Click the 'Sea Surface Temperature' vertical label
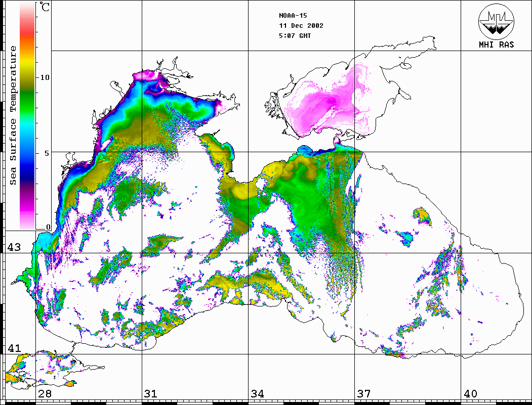Screen dimensions: 532x405 [x=13, y=116]
